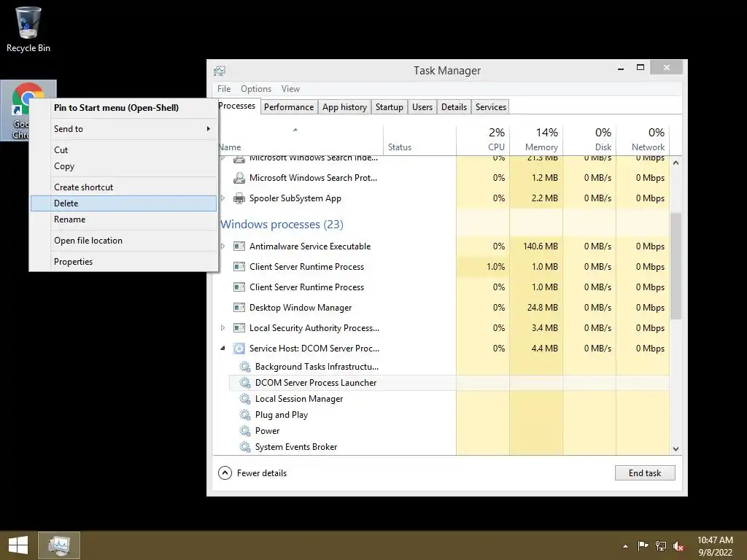Click the Fewer details link text
This screenshot has width=747, height=560.
262,473
